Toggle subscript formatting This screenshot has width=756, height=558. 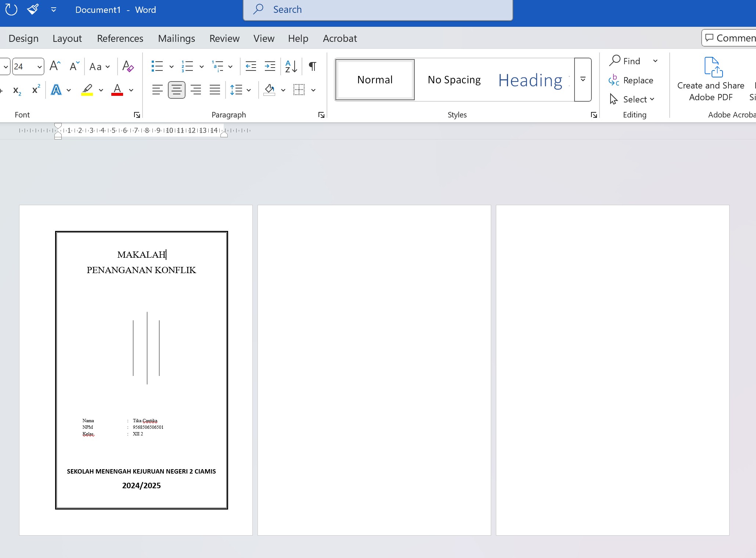click(17, 90)
